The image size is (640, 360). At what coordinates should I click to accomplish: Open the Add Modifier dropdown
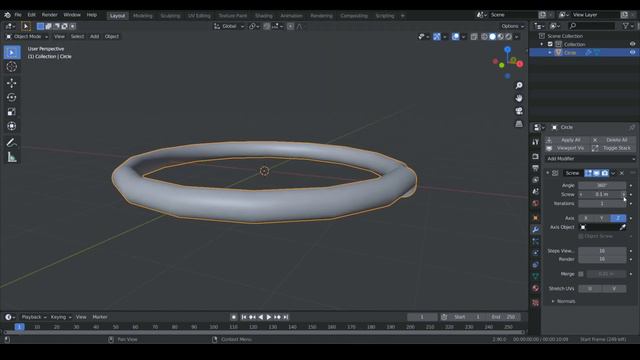coord(590,159)
